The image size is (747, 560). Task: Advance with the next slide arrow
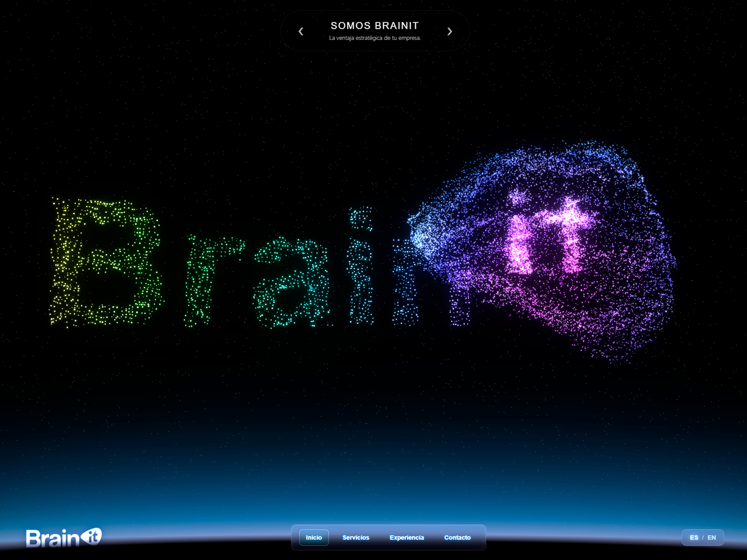449,31
